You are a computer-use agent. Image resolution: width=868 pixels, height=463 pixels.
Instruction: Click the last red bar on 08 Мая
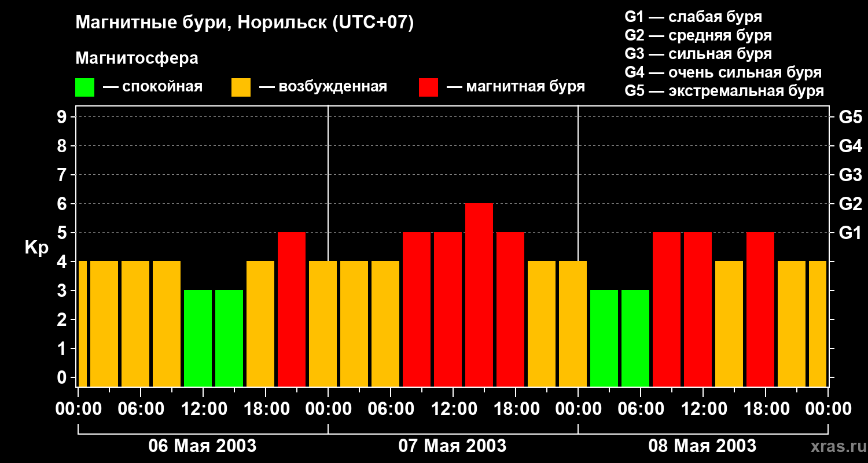pos(760,310)
